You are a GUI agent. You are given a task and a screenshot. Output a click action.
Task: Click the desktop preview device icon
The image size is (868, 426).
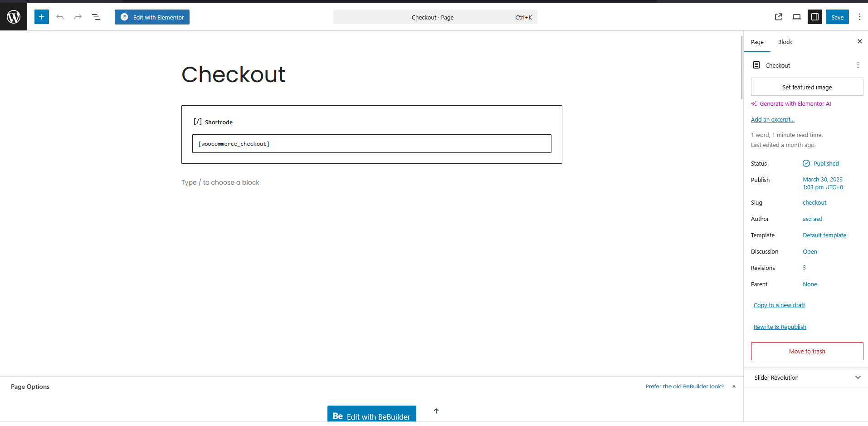(x=797, y=17)
